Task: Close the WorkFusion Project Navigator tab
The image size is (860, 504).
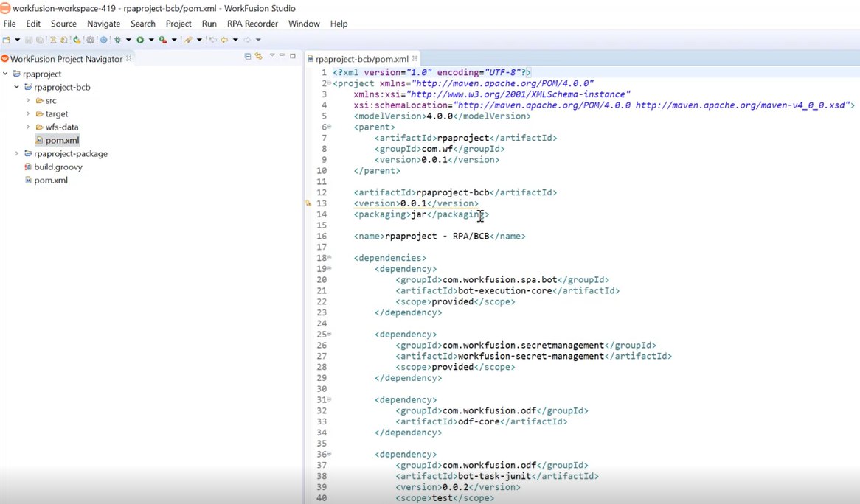Action: 129,58
